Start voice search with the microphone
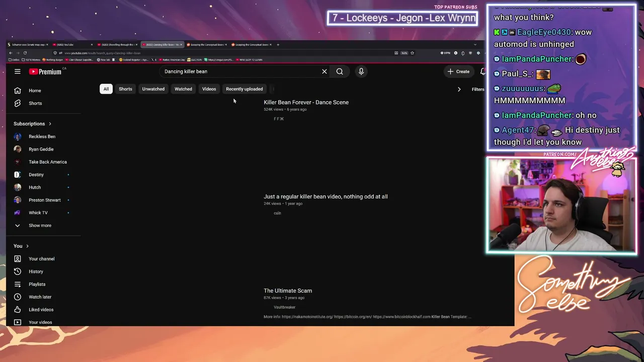Viewport: 644px width, 362px height. [x=361, y=71]
